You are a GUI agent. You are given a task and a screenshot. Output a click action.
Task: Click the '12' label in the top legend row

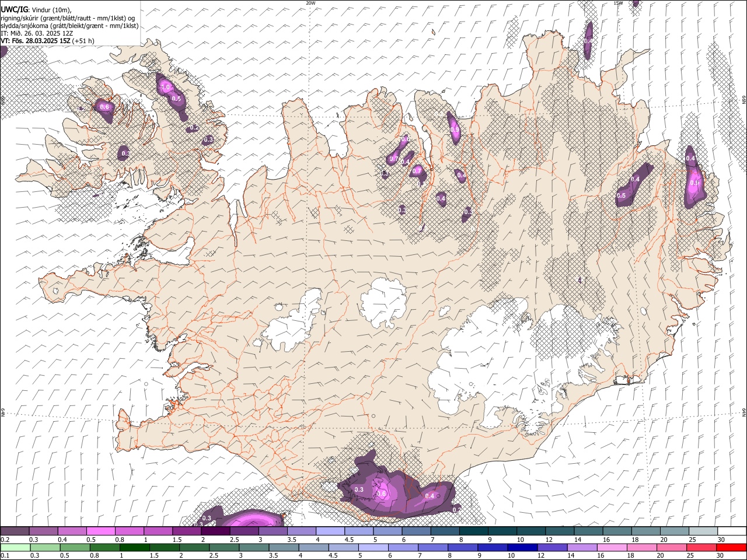point(549,540)
